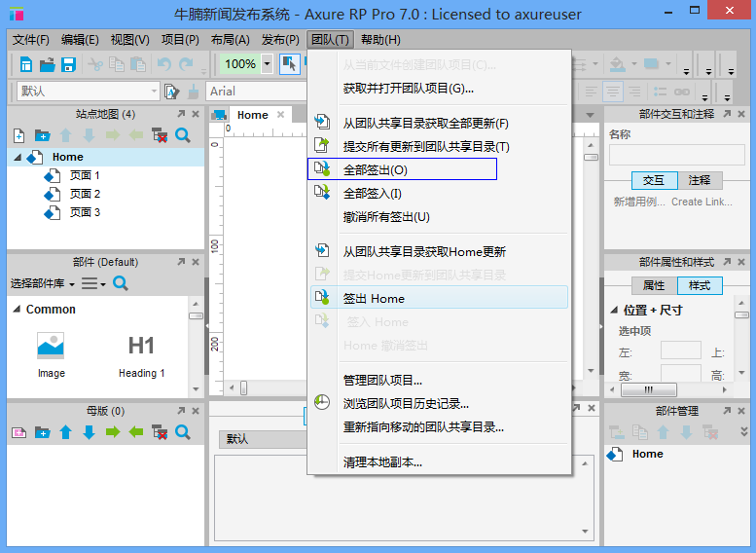Collapse the Home tree node
The image size is (756, 553).
(x=18, y=158)
